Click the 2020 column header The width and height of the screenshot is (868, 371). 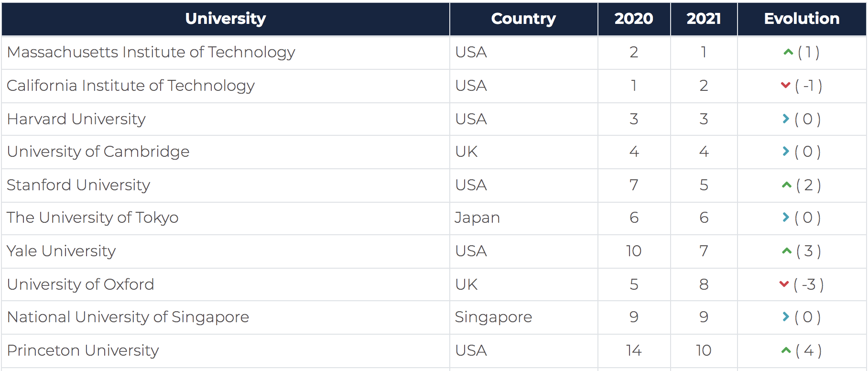(x=633, y=19)
